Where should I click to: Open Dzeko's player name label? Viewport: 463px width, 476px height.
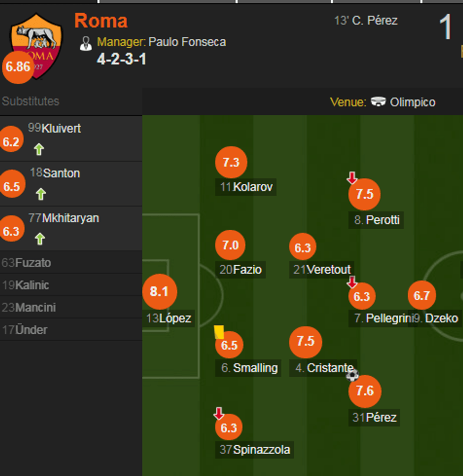(x=441, y=319)
